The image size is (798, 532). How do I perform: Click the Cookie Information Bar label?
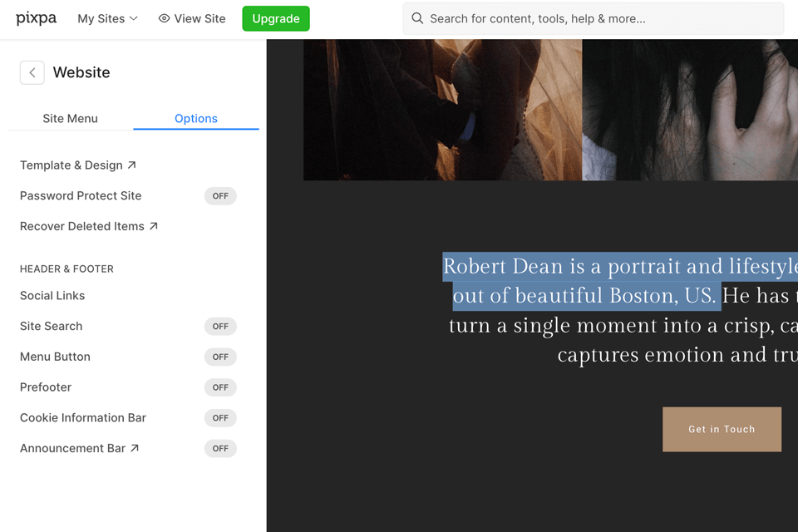83,417
